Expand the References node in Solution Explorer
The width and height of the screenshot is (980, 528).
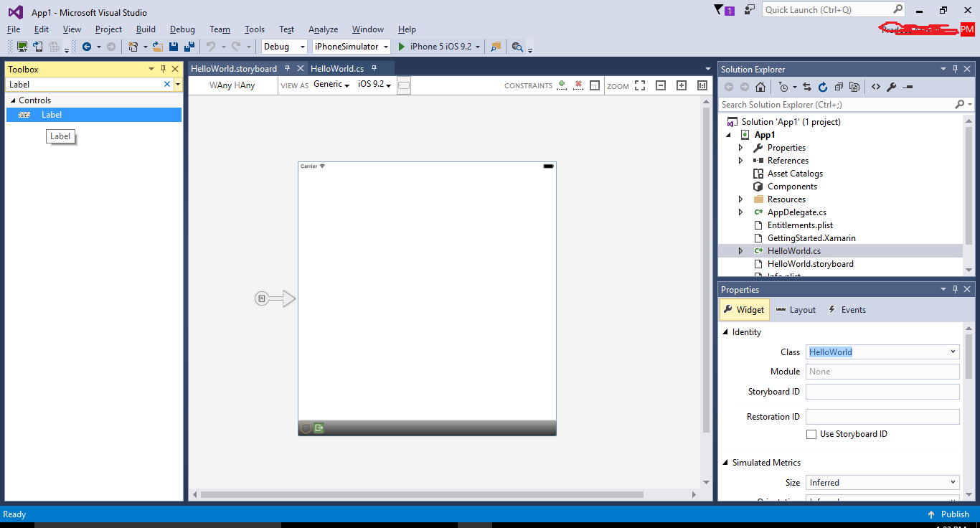point(741,161)
